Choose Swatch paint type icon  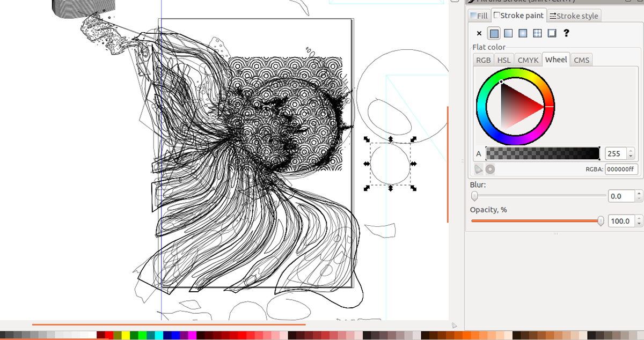coord(552,33)
